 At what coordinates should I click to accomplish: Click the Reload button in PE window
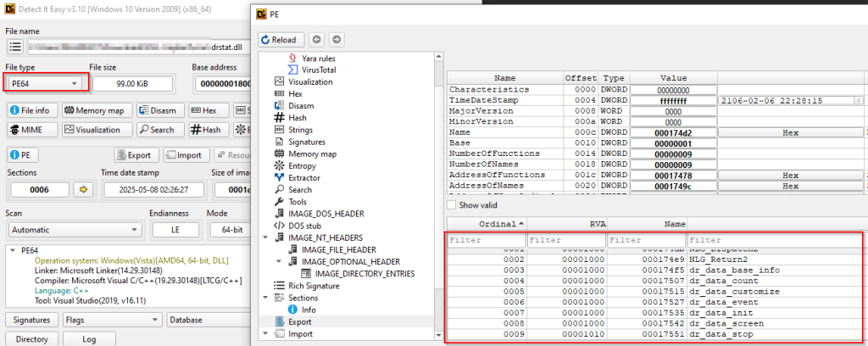tap(281, 40)
